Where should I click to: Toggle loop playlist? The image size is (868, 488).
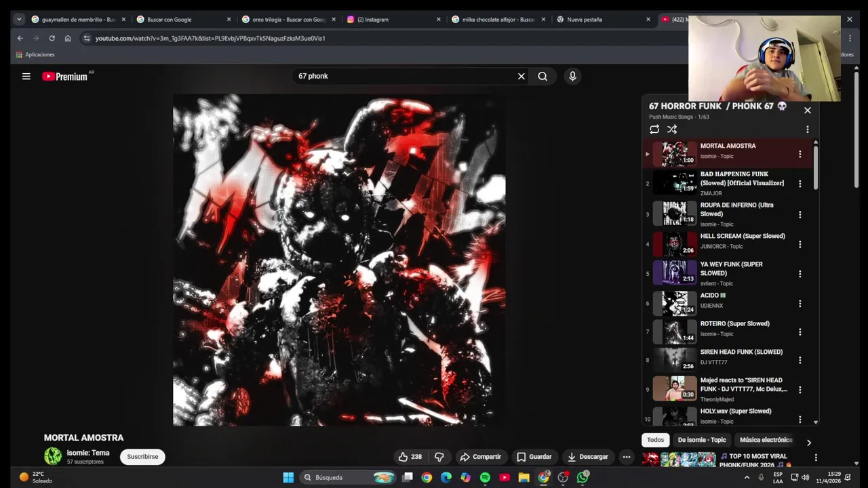point(654,129)
